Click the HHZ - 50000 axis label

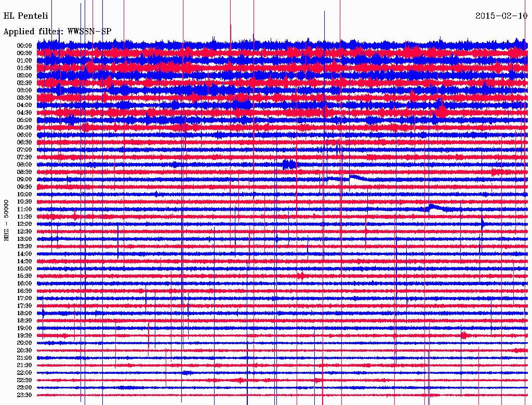coord(6,220)
